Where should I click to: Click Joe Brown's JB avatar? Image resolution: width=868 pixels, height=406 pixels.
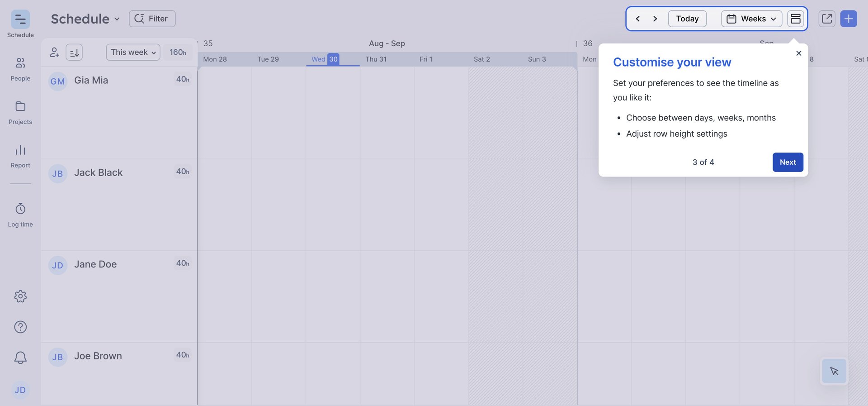tap(58, 357)
